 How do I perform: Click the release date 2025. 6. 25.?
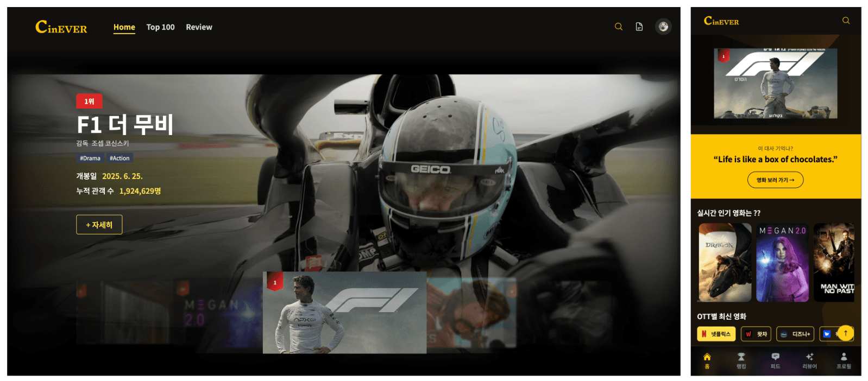tap(122, 176)
